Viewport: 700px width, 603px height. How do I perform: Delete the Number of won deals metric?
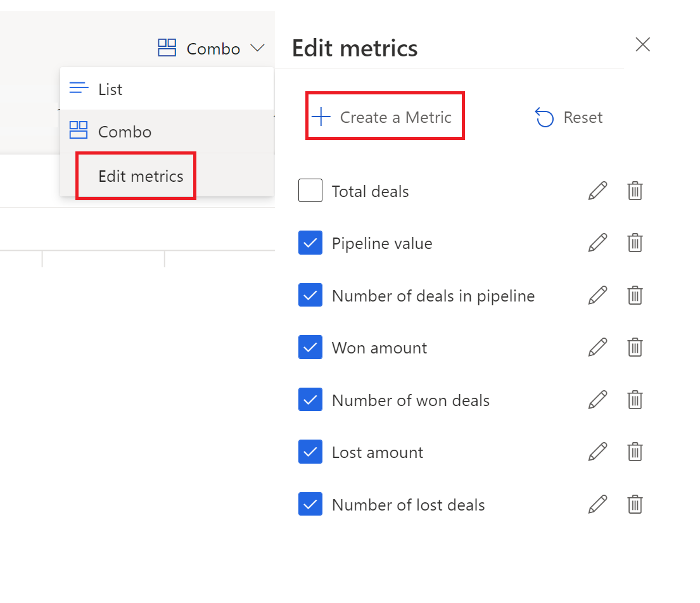click(635, 400)
